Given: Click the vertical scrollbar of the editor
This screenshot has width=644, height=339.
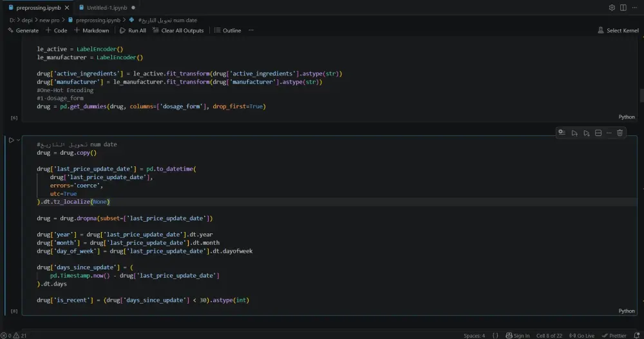Looking at the screenshot, I should pyautogui.click(x=641, y=95).
